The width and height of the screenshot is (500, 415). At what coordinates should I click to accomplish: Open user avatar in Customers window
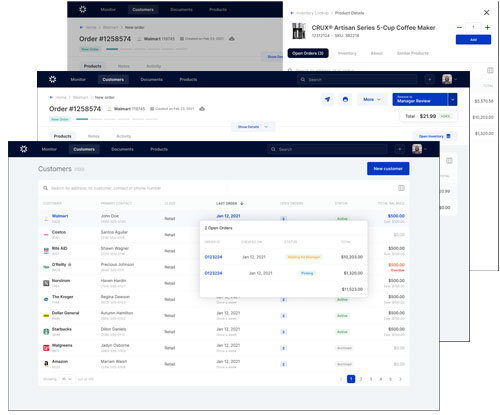[417, 149]
